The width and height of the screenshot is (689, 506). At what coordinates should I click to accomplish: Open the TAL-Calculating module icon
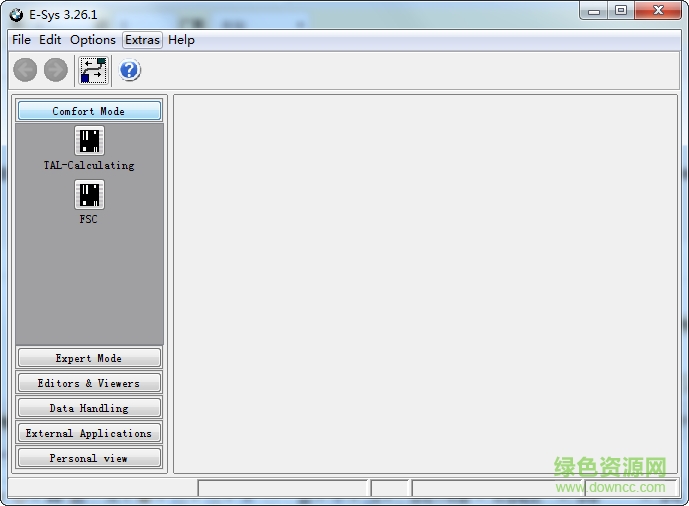click(90, 141)
